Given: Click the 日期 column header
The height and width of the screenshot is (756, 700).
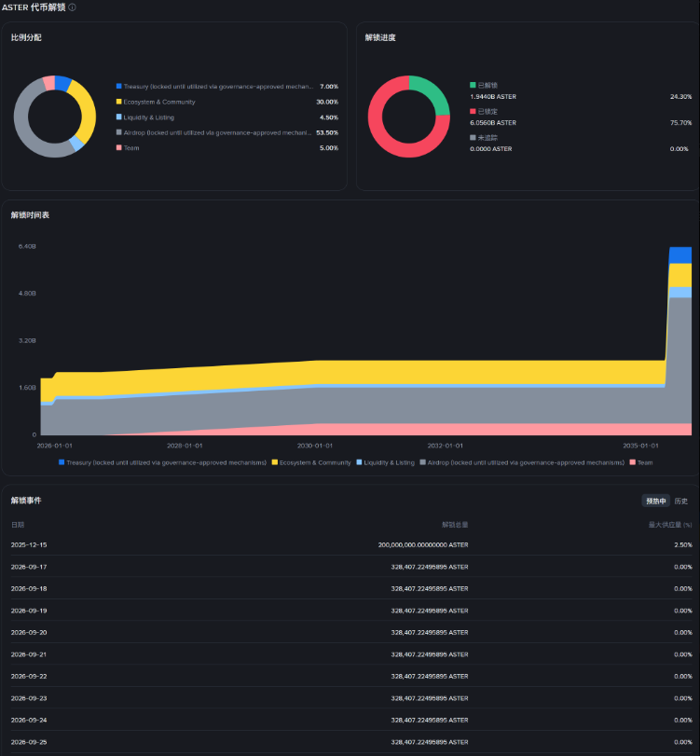Looking at the screenshot, I should (x=18, y=525).
